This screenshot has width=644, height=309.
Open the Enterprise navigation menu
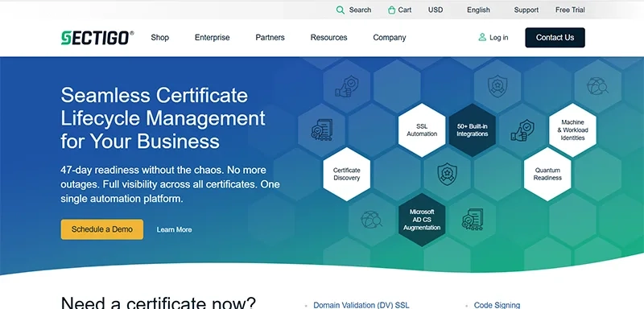click(212, 37)
